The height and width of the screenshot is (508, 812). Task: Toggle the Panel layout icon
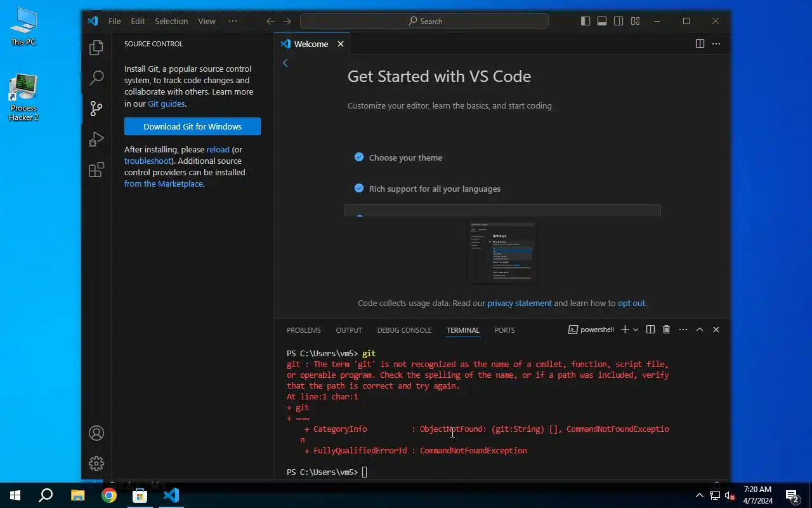(x=602, y=21)
